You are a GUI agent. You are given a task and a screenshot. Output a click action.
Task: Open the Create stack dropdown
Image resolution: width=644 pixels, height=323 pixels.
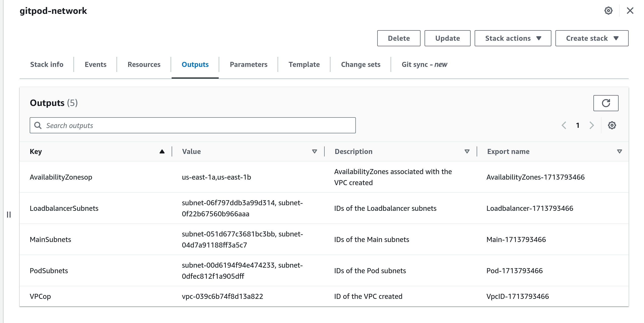pos(592,38)
